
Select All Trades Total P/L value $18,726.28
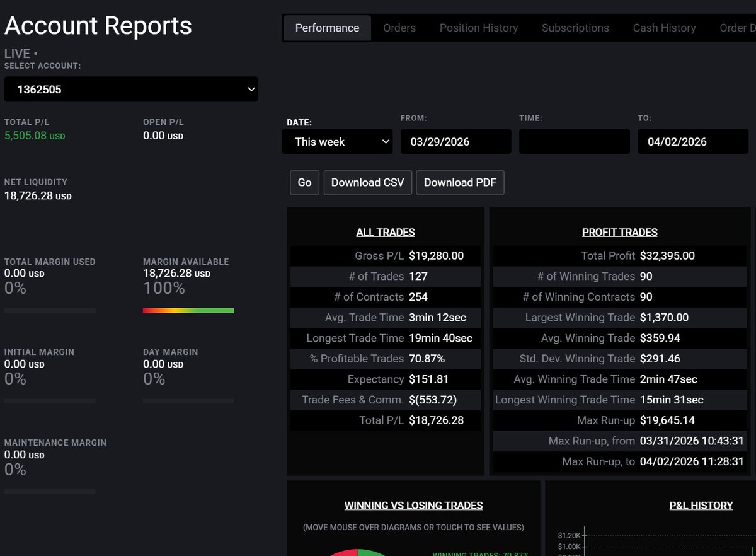[436, 420]
